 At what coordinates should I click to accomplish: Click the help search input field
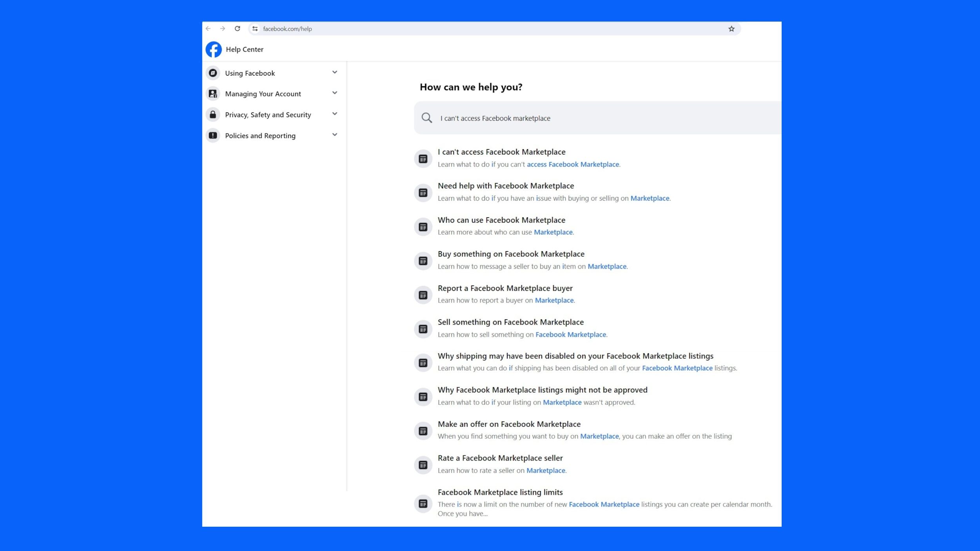pyautogui.click(x=598, y=118)
